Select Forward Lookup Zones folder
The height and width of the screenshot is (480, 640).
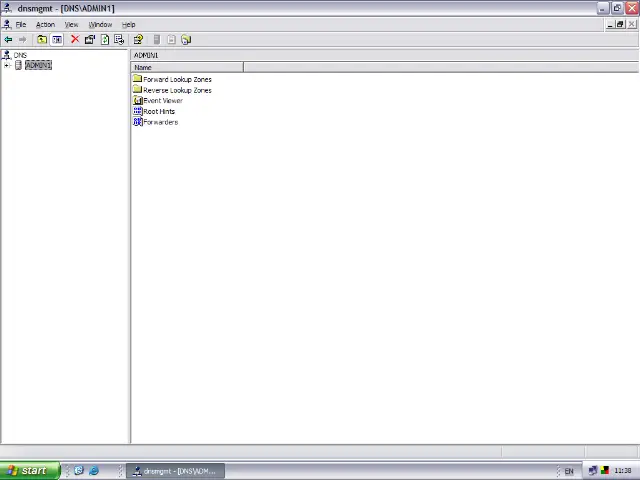click(176, 79)
